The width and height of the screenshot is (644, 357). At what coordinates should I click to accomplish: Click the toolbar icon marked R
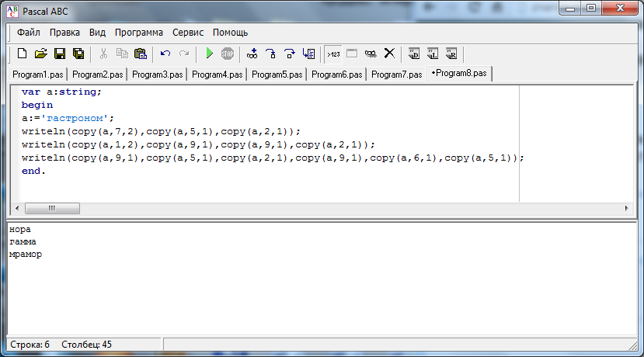point(451,54)
